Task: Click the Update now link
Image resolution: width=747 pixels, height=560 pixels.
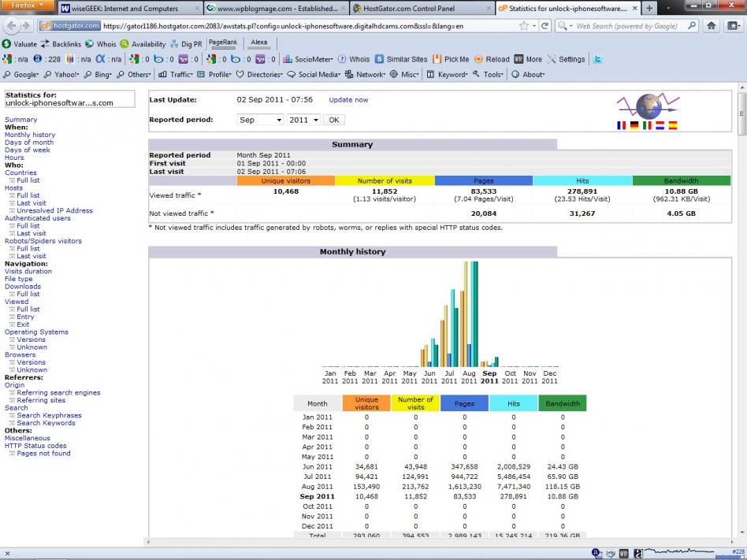Action: pyautogui.click(x=348, y=100)
